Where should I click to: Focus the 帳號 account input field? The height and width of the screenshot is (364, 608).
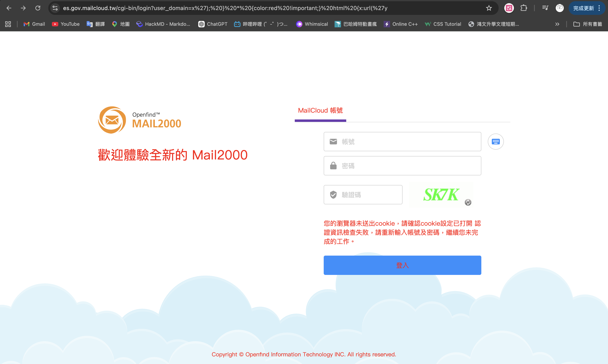point(402,142)
